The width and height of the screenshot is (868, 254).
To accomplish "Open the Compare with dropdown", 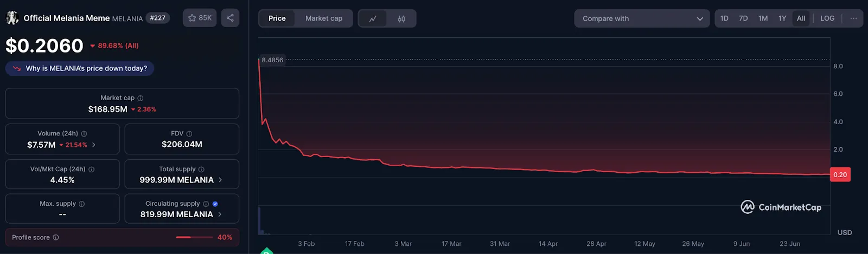I will point(642,18).
